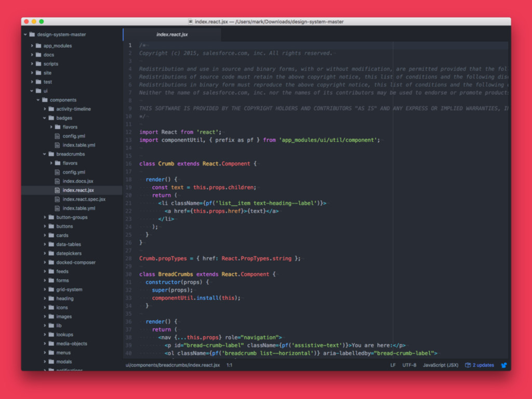Click the images folder icon
This screenshot has width=532, height=399.
point(51,316)
